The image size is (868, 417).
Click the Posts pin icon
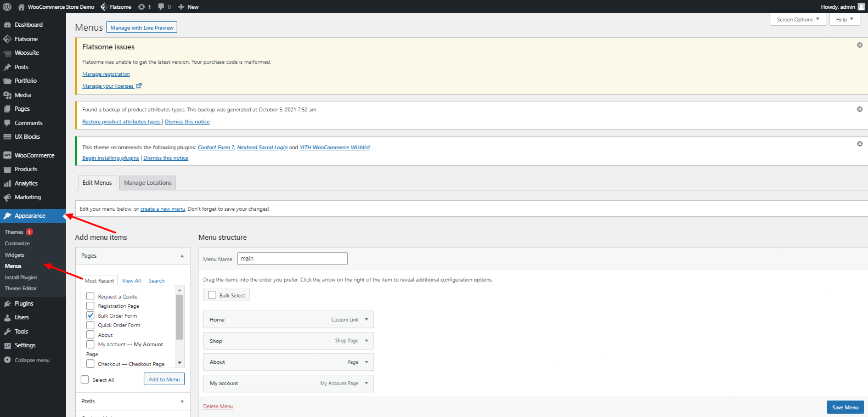(7, 67)
